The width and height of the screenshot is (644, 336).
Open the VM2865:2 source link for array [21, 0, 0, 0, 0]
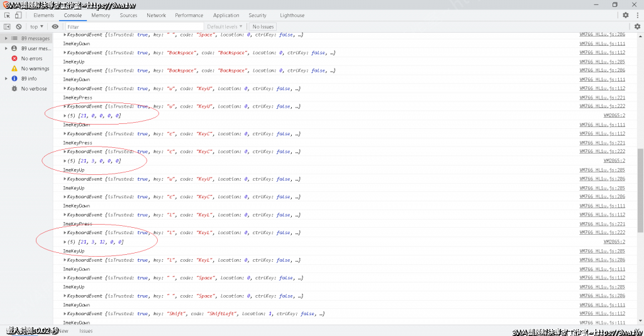(x=614, y=116)
